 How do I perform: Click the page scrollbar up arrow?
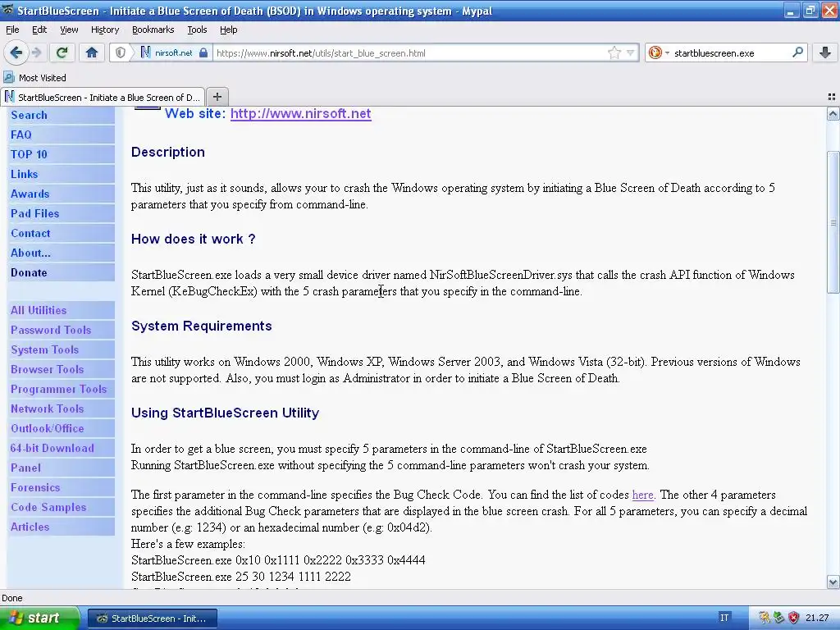point(833,113)
